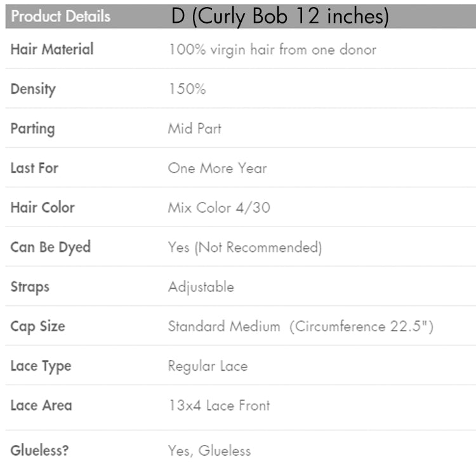Select the Parting label
476x476 pixels.
click(32, 128)
